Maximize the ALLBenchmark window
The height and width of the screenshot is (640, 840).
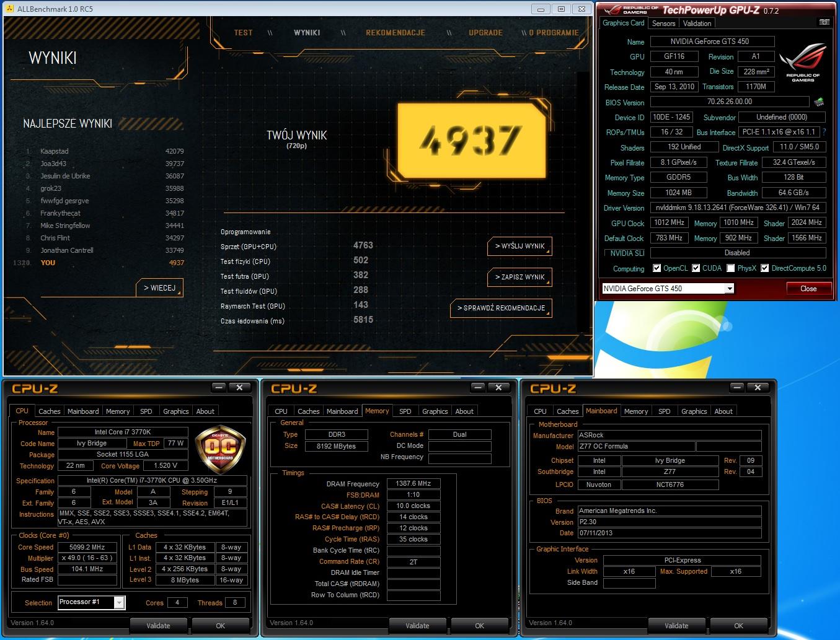(561, 9)
